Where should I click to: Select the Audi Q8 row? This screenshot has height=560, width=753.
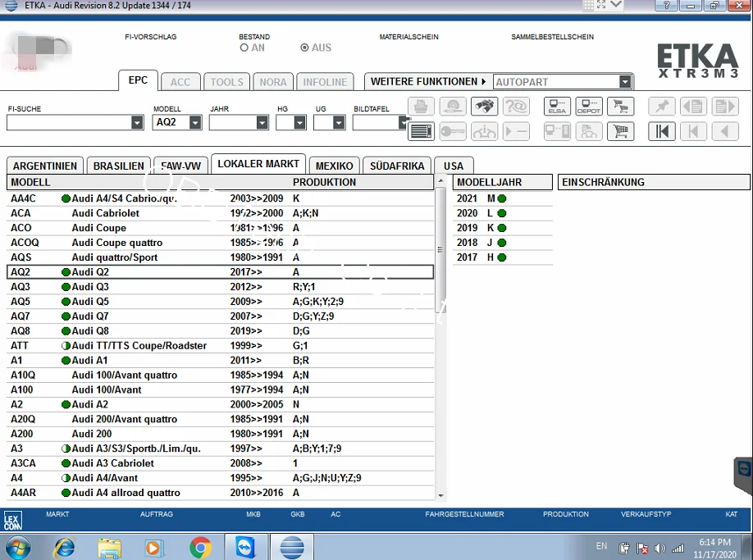pyautogui.click(x=221, y=331)
